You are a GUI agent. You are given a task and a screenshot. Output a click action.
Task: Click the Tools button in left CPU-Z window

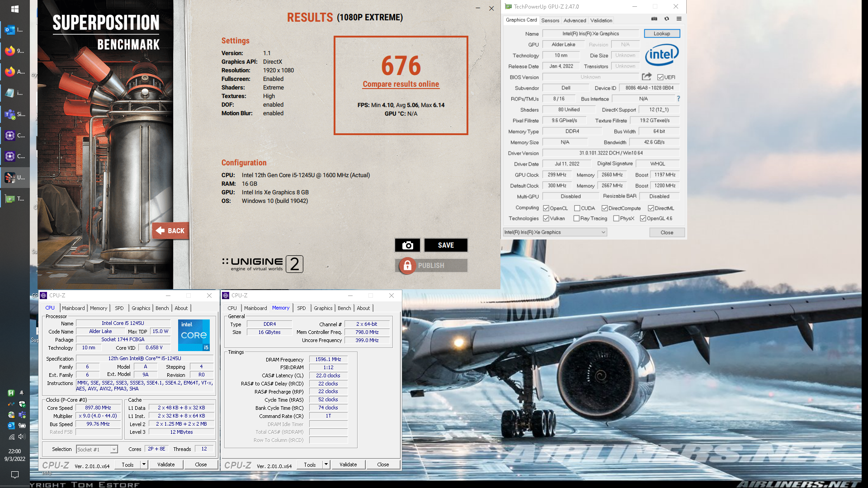tap(128, 465)
